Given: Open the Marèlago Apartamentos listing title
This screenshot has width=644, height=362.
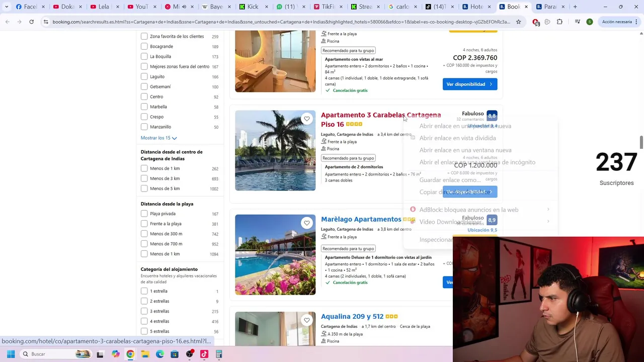Looking at the screenshot, I should click(x=361, y=219).
